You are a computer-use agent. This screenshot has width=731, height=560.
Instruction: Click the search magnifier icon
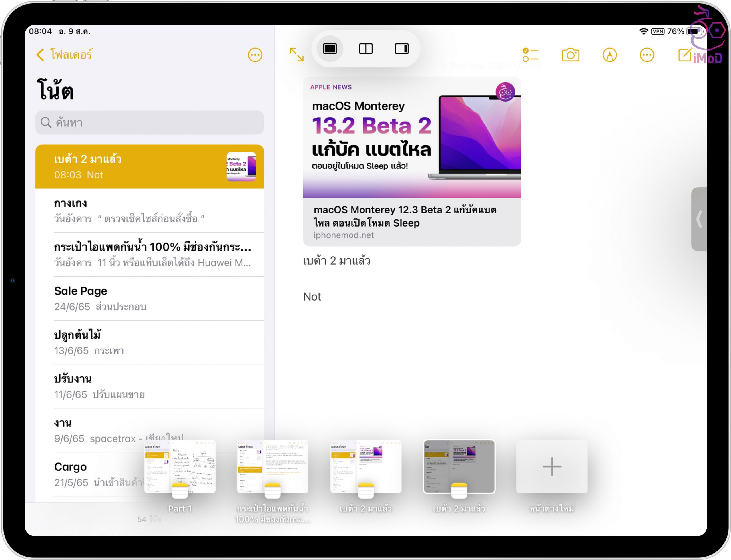(46, 123)
